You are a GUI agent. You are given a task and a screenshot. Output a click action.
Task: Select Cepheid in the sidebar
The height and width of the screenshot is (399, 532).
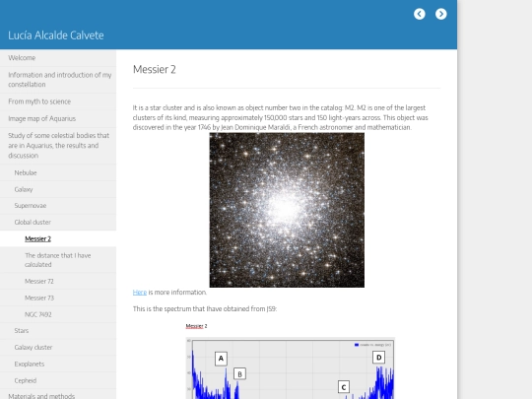point(58,380)
